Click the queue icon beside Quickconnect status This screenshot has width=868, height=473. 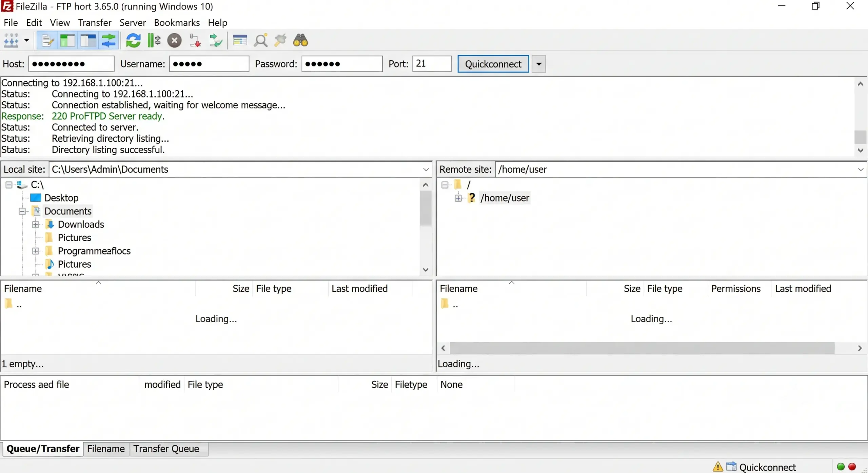coord(731,467)
